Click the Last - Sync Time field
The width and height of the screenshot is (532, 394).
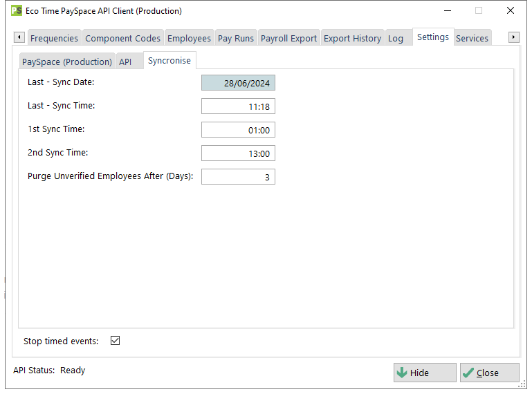tap(238, 106)
